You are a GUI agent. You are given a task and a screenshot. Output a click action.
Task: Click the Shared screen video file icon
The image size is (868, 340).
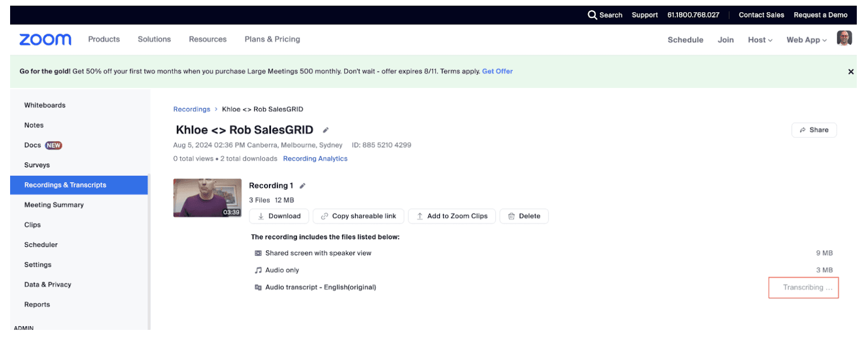pyautogui.click(x=258, y=253)
